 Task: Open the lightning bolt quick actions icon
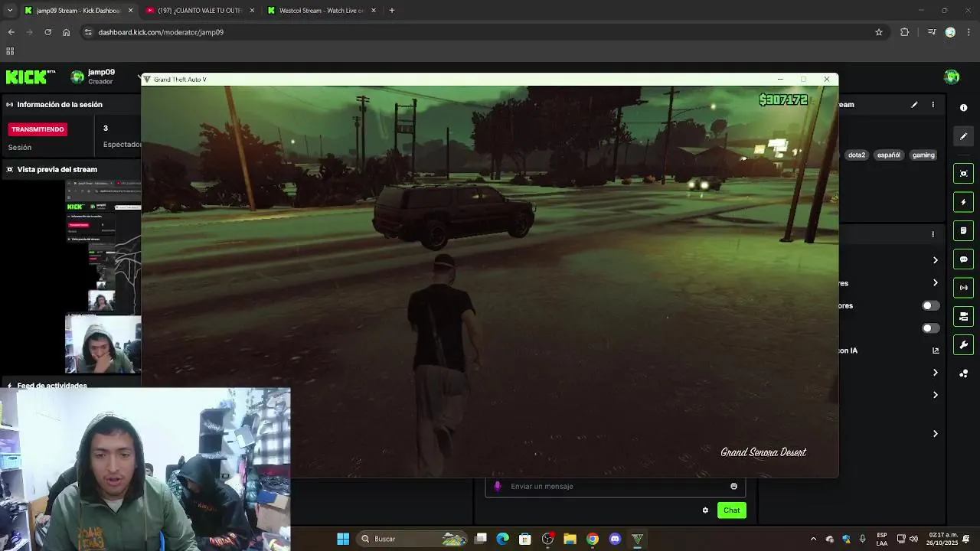click(964, 202)
